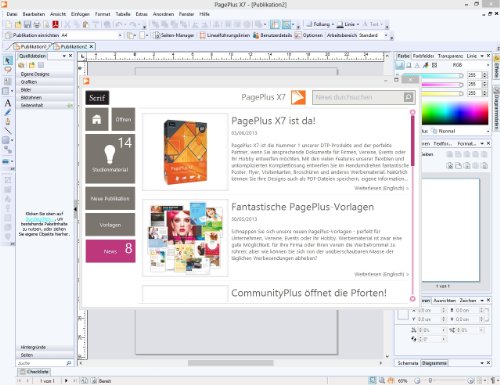Click the Vorlagen tile
Screen dimensions: 500x385
(110, 225)
